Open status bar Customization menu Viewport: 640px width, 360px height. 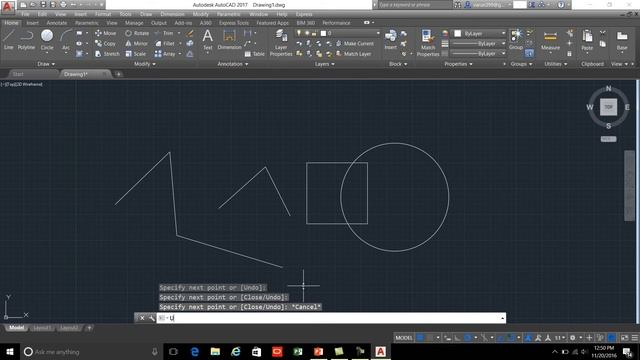(x=635, y=338)
